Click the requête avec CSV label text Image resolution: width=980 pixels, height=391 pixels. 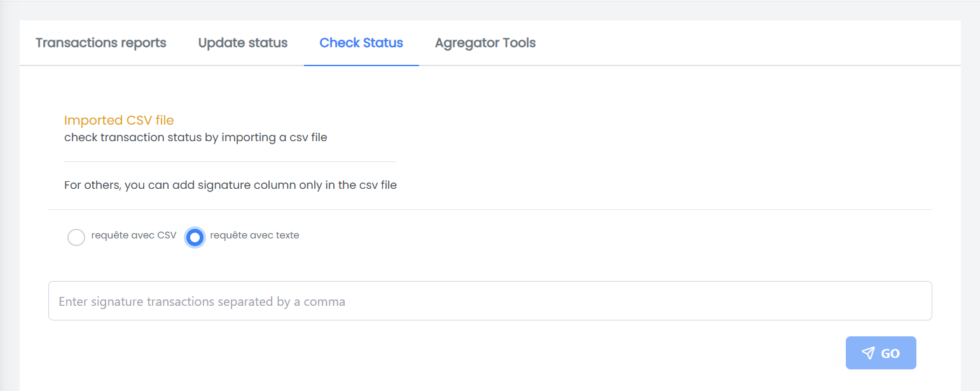[x=134, y=235]
